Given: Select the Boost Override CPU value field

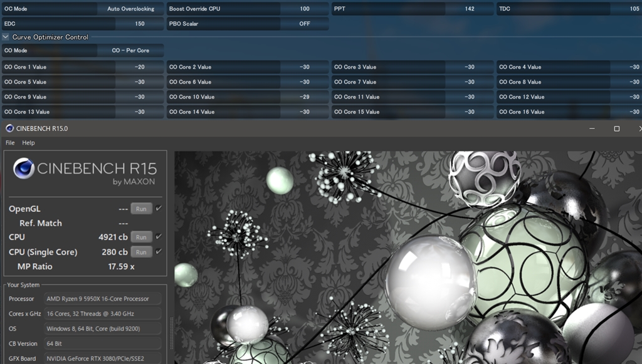Looking at the screenshot, I should click(x=304, y=9).
